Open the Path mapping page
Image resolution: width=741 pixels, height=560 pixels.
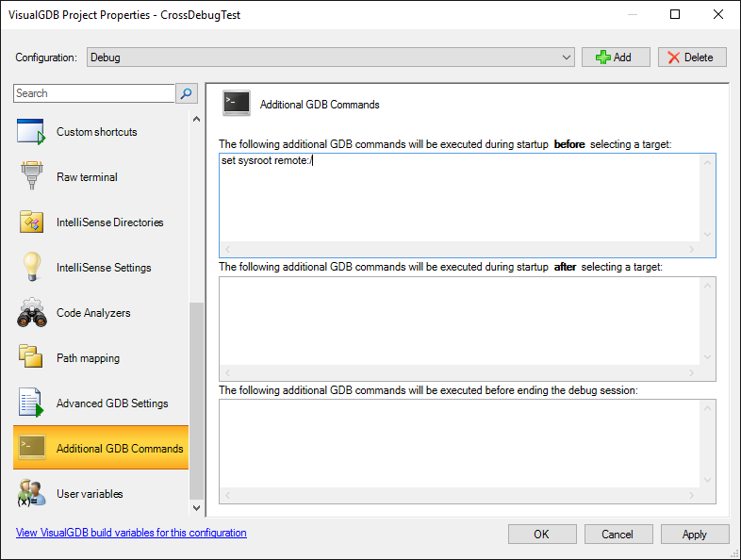coord(101,358)
